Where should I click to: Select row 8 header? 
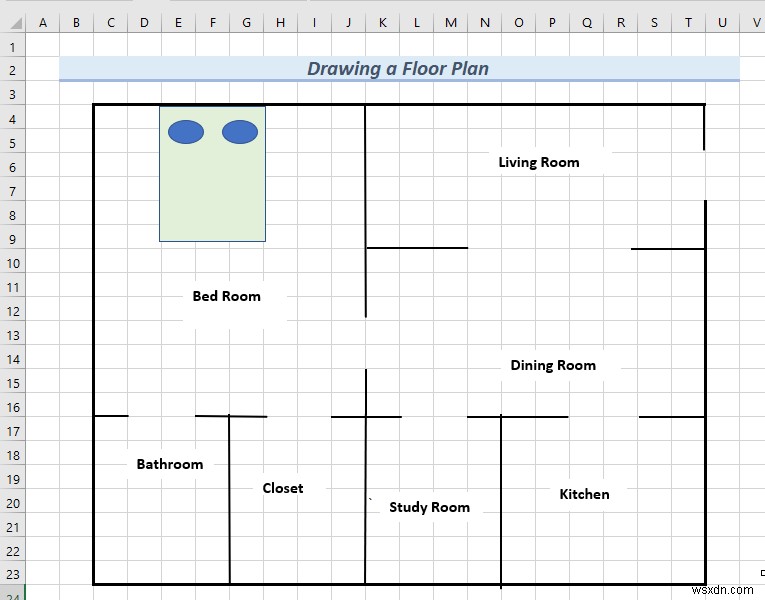[x=13, y=215]
